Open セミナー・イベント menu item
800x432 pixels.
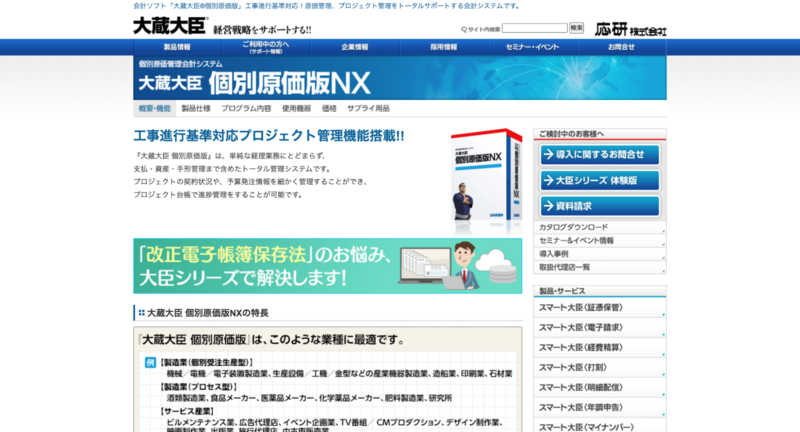click(533, 47)
